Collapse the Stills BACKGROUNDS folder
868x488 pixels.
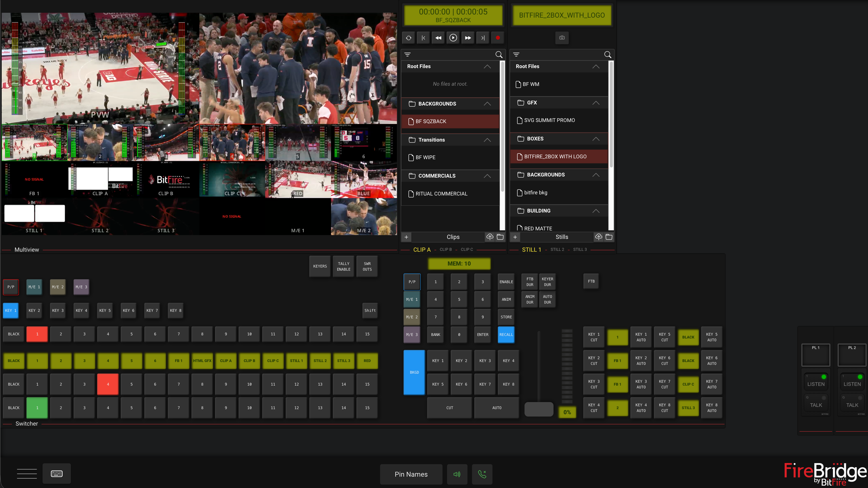[596, 174]
